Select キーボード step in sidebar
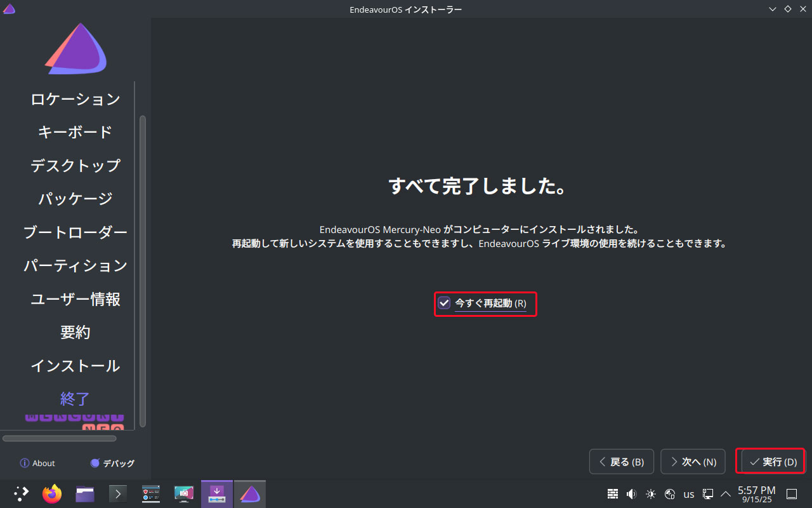 (75, 132)
